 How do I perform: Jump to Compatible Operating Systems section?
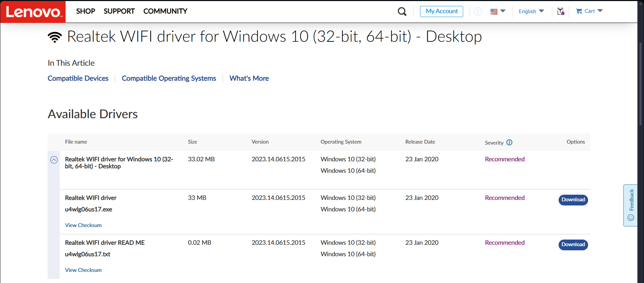tap(169, 78)
